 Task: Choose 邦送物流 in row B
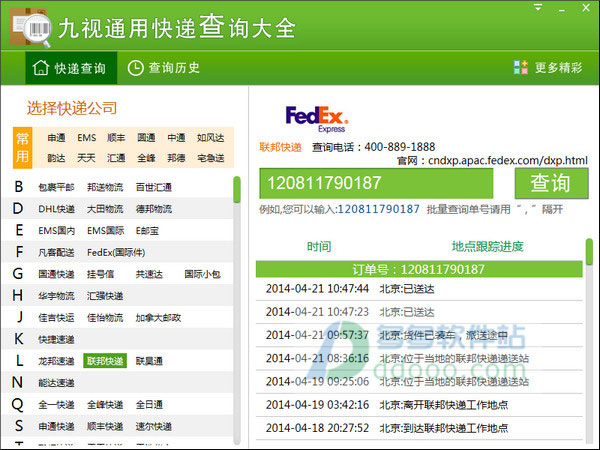point(105,187)
